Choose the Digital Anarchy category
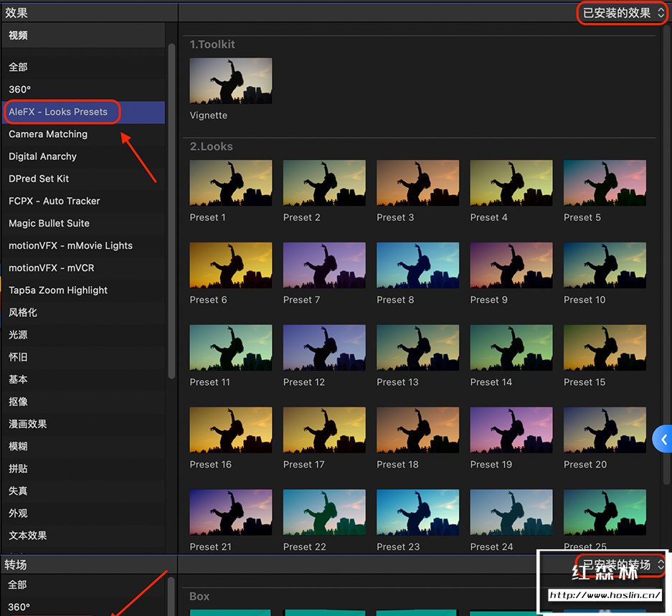This screenshot has width=672, height=616. click(x=83, y=156)
